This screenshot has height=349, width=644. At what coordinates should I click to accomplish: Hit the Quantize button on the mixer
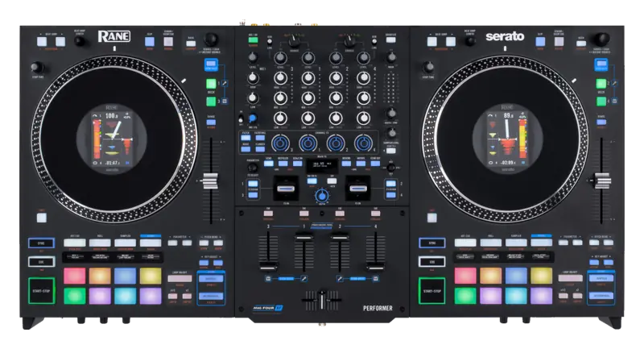click(x=391, y=39)
